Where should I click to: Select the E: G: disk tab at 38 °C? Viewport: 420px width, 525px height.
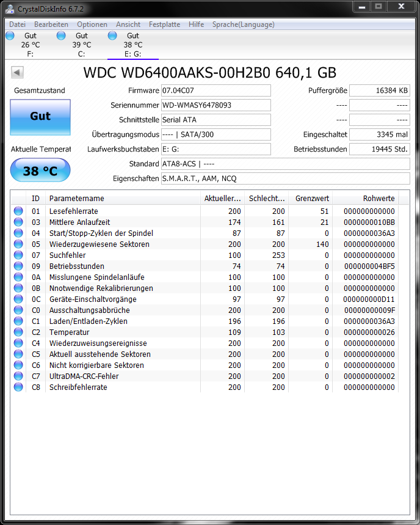[x=132, y=45]
